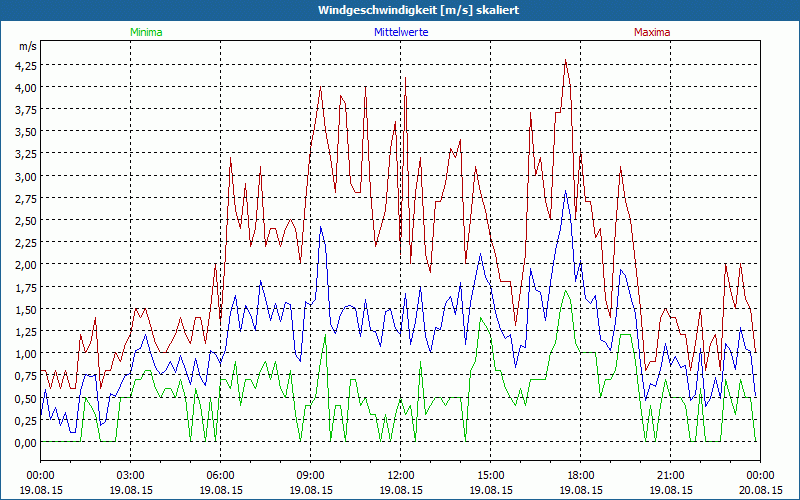Image resolution: width=800 pixels, height=500 pixels.
Task: Click the 15:00 time axis label
Action: [x=490, y=476]
